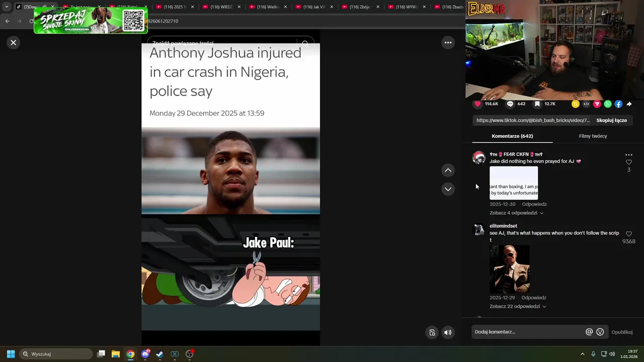Screen dimensions: 644x362
Task: Select the tiktok.com video URL field
Action: 533,121
